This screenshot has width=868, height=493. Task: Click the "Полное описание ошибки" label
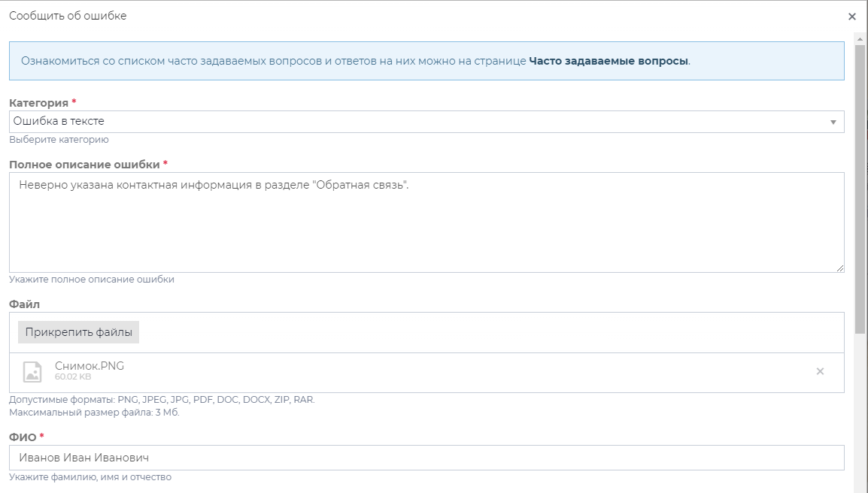[x=84, y=165]
